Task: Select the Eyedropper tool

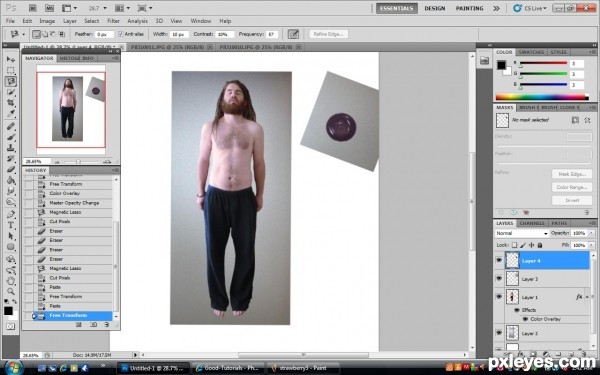Action: coord(11,114)
